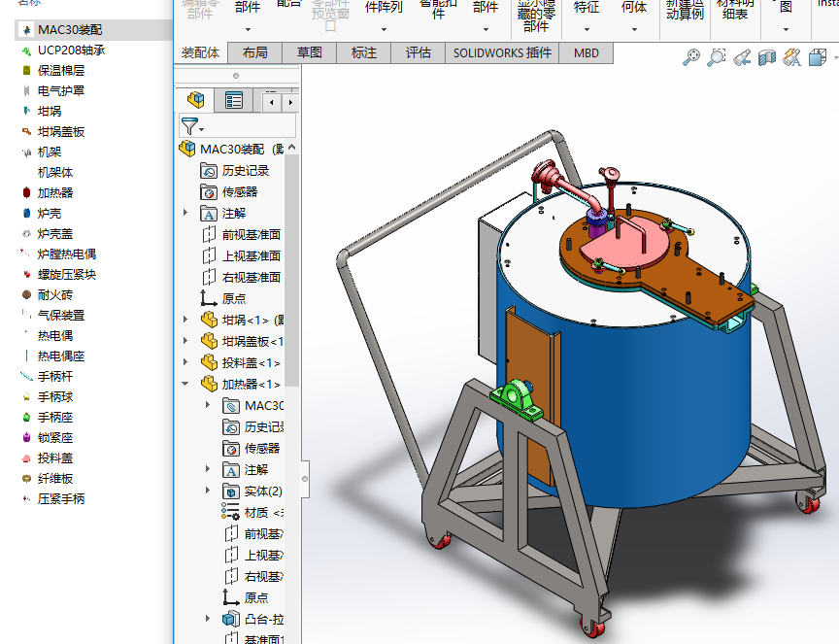Screen dimensions: 839x644
Task: Click the Zoom to Area icon
Action: tap(716, 57)
